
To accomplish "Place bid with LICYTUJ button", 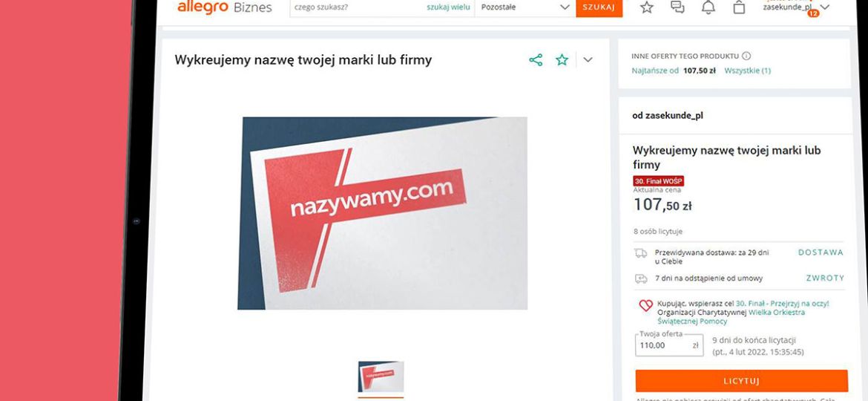I will click(x=741, y=381).
